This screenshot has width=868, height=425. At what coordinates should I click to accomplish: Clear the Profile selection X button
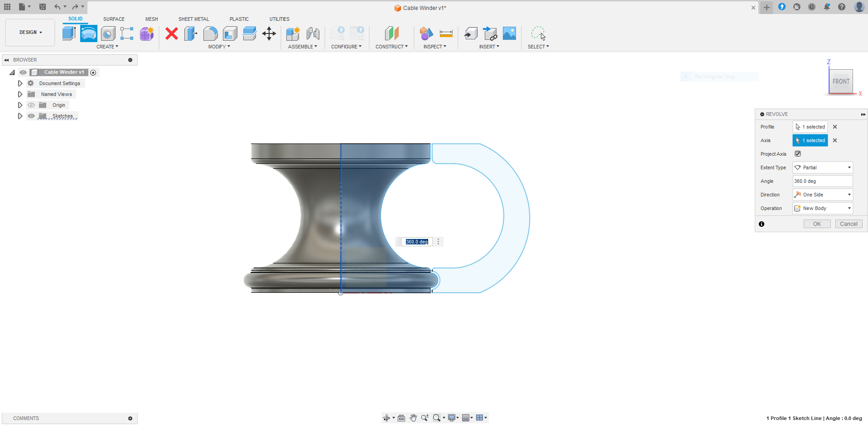[x=835, y=127]
